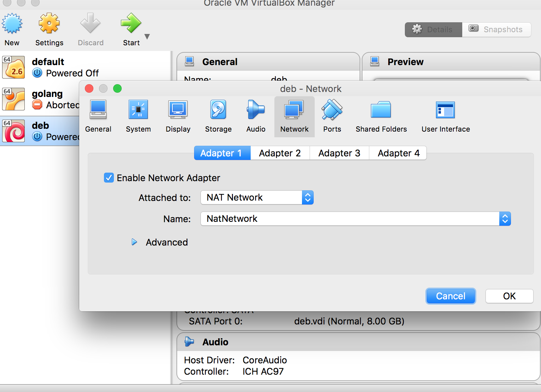Click the deb.vdi storage entry text

(349, 321)
